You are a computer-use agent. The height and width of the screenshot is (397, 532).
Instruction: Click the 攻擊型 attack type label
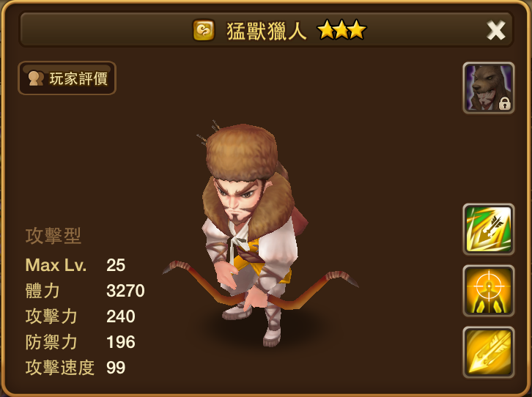[53, 236]
